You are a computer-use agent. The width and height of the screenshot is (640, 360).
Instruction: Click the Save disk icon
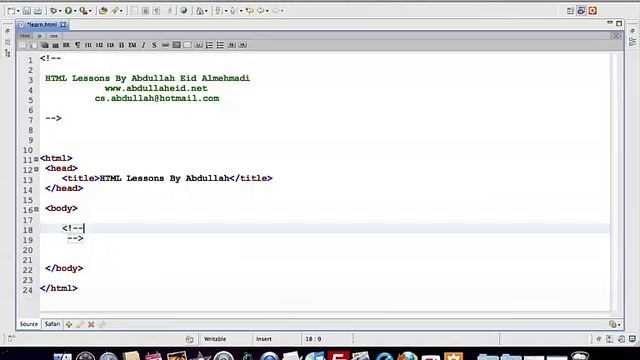click(x=27, y=11)
